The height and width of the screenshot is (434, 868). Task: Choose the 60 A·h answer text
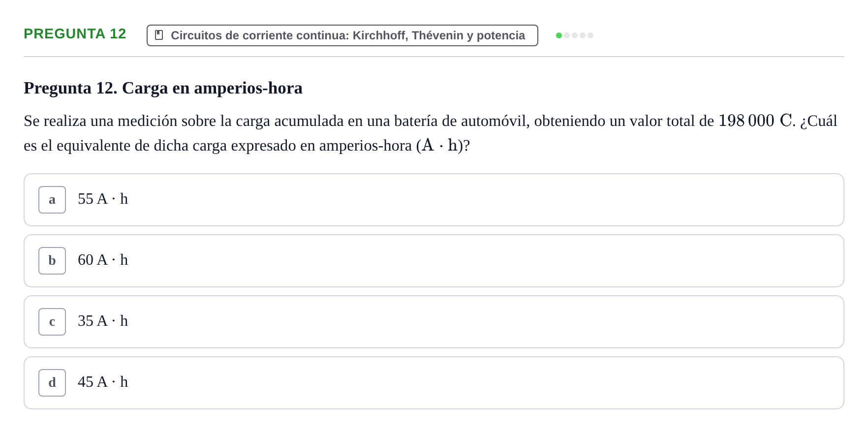click(x=103, y=260)
